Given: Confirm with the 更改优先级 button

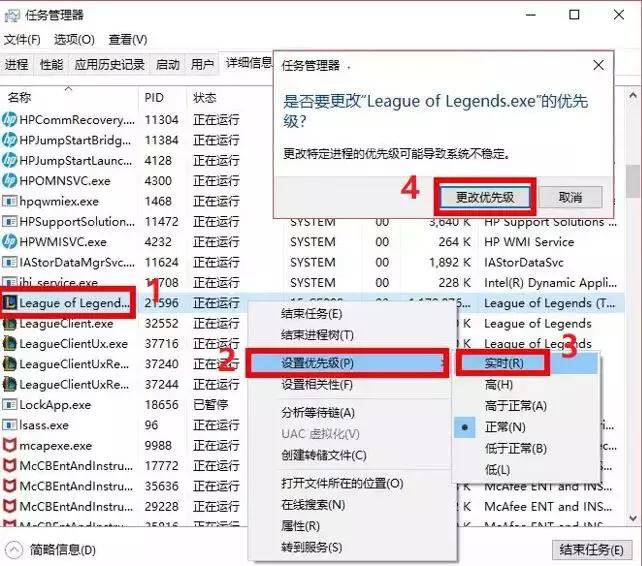Looking at the screenshot, I should [x=485, y=197].
